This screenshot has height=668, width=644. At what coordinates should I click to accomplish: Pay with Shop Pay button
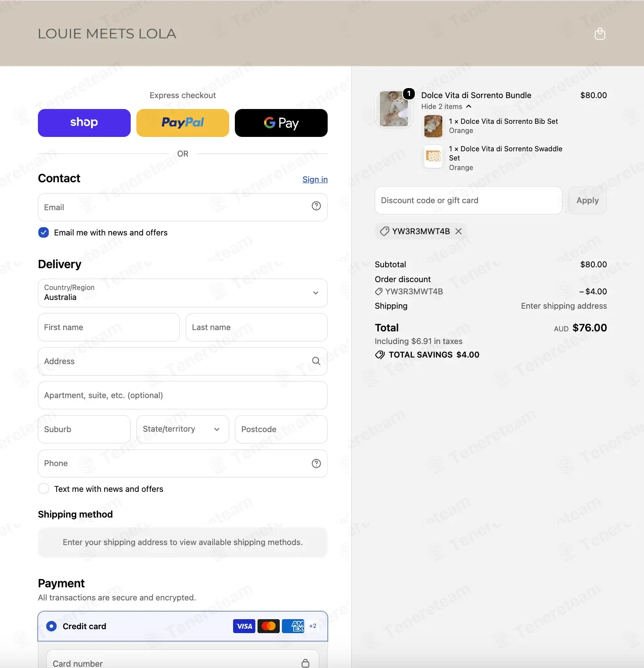pos(84,123)
